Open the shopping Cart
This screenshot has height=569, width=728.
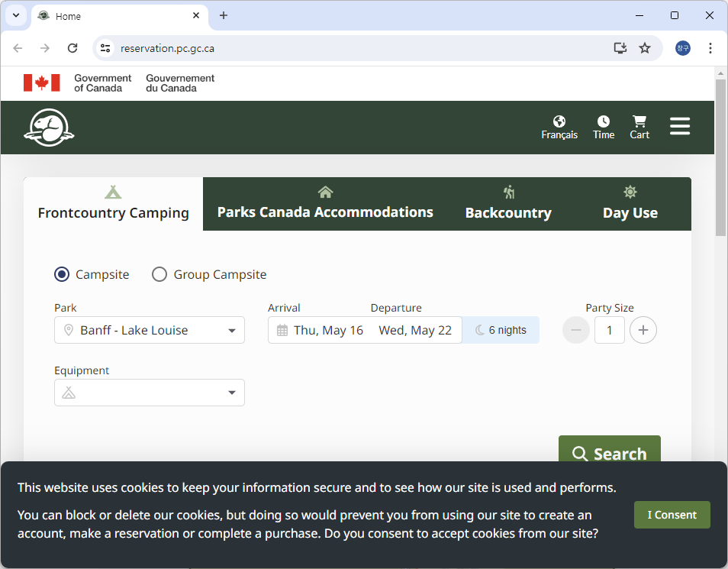point(639,128)
